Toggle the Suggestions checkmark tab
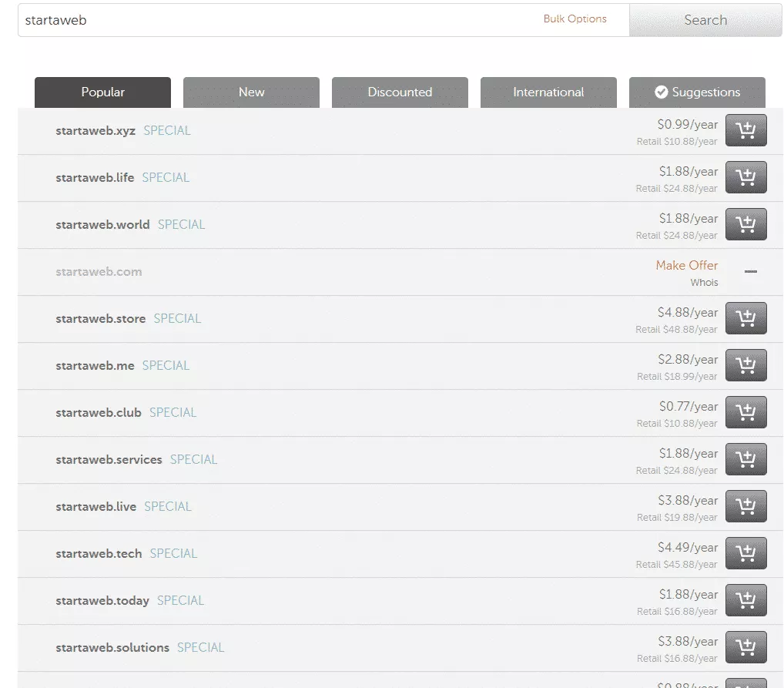Screen dimensions: 784x688 (697, 92)
